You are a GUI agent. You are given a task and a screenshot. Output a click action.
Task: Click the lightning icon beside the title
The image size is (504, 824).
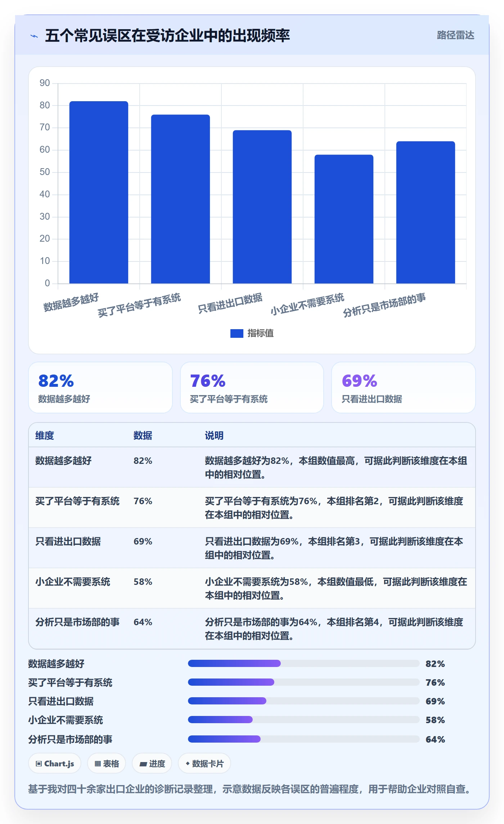pos(34,36)
